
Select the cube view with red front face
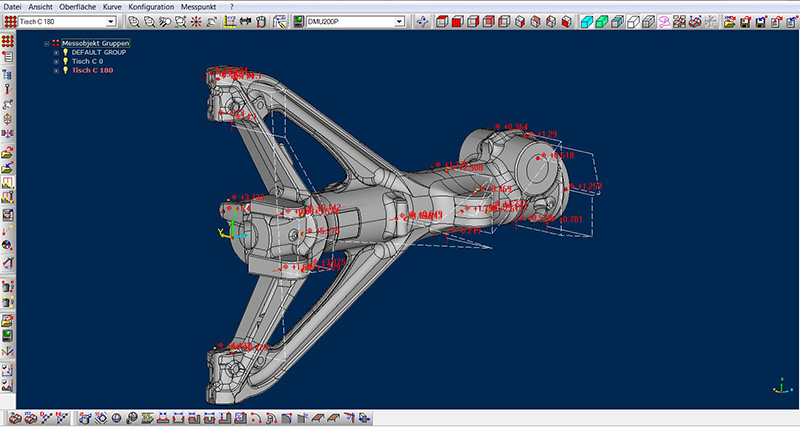coord(457,21)
